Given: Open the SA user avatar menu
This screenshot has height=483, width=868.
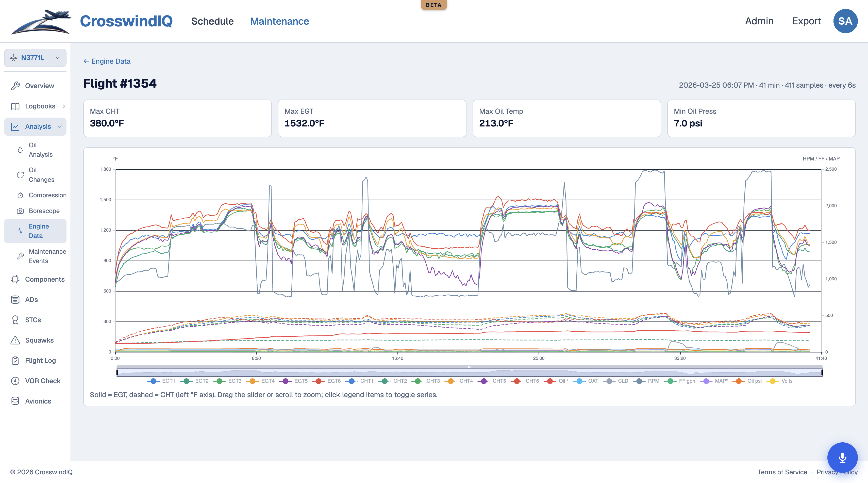Looking at the screenshot, I should [x=845, y=21].
